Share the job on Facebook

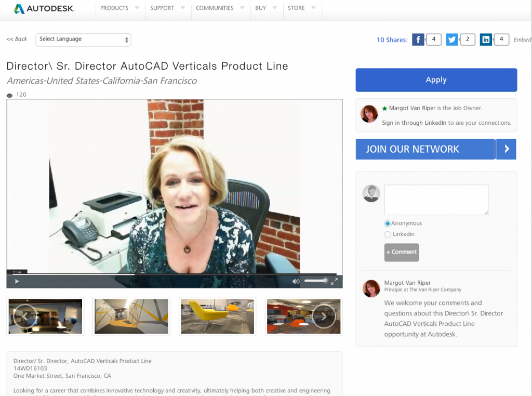pos(418,39)
